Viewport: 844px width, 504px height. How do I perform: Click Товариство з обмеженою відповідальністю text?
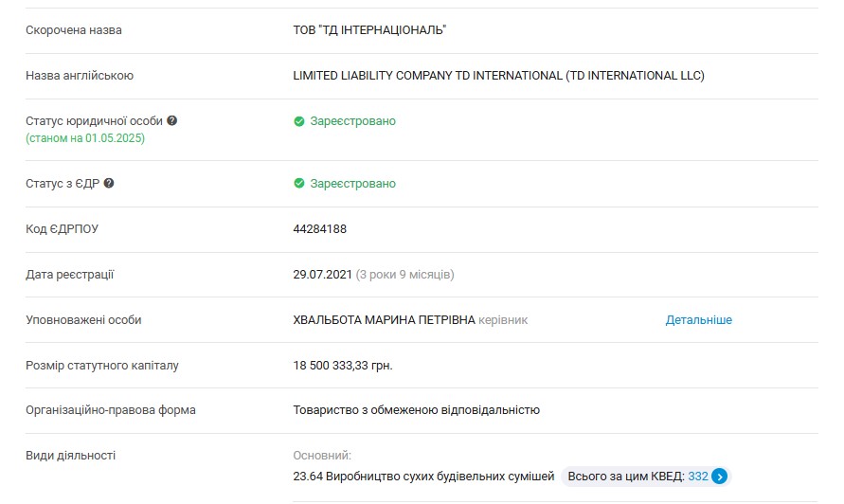coord(416,410)
